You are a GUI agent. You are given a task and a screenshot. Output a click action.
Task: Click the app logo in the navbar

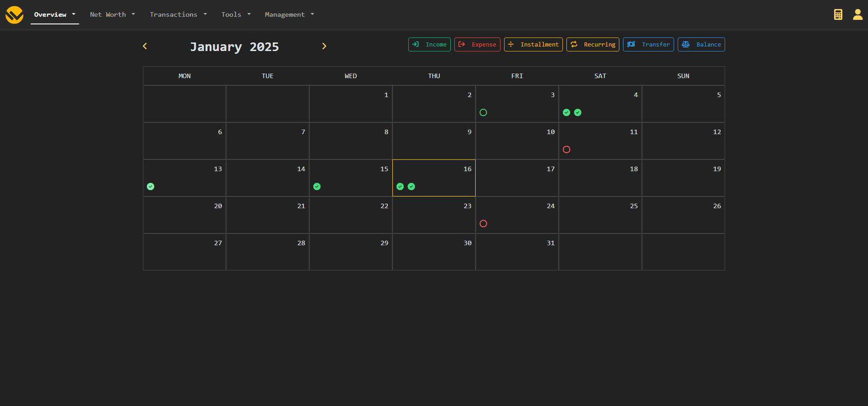point(14,15)
